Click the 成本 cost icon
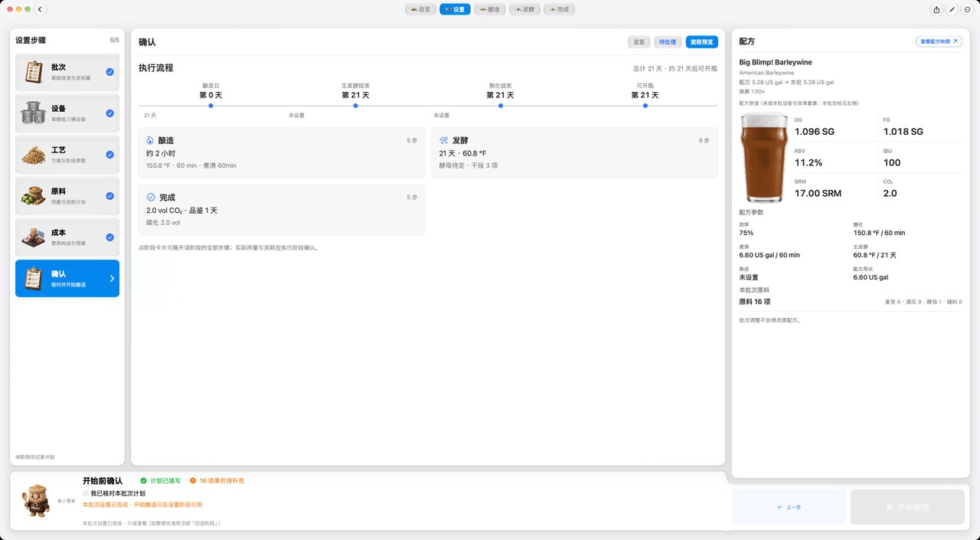The image size is (980, 540). pyautogui.click(x=34, y=237)
